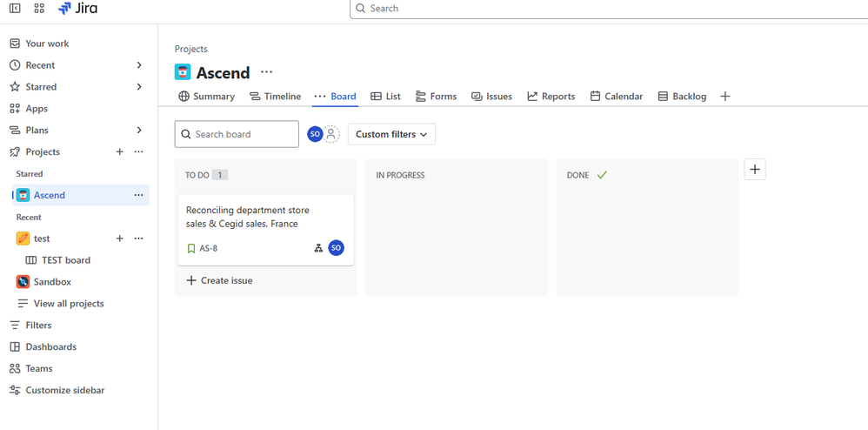Filter by SO avatar next to search
868x430 pixels.
click(315, 134)
